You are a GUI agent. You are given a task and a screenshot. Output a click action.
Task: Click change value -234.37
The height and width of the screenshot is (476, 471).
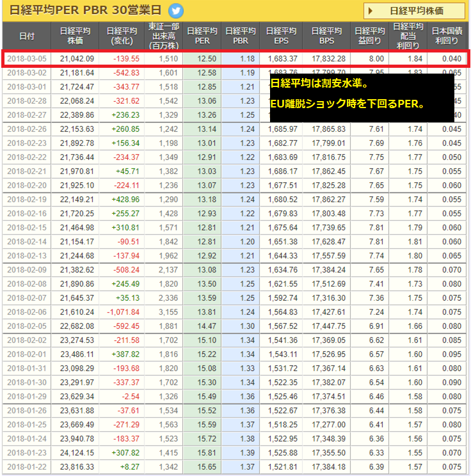click(x=126, y=157)
